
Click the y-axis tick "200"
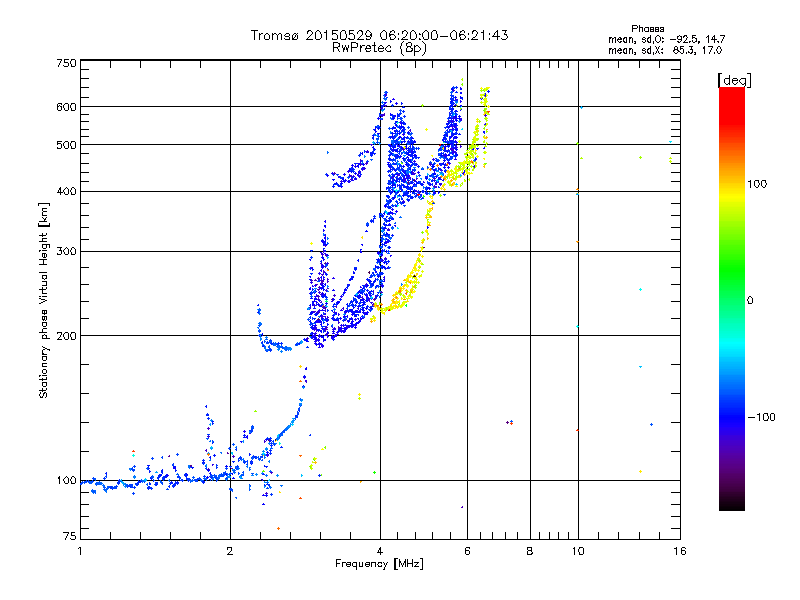point(66,336)
